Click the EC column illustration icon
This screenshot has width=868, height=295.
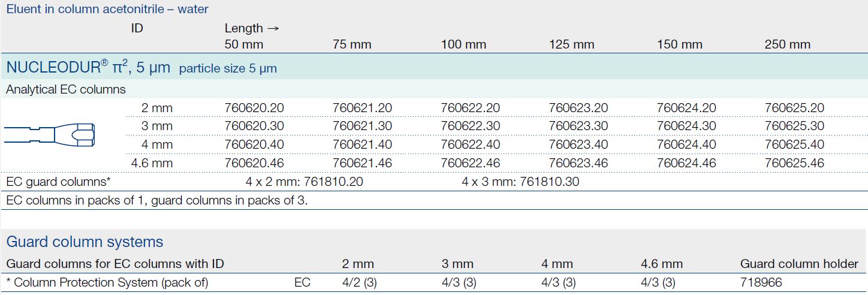(x=50, y=134)
